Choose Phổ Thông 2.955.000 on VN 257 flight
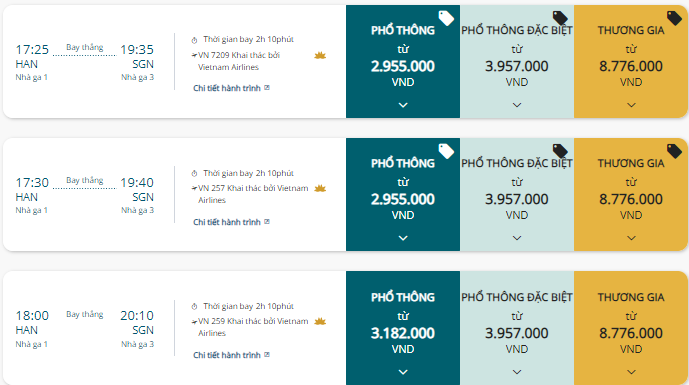 403,195
